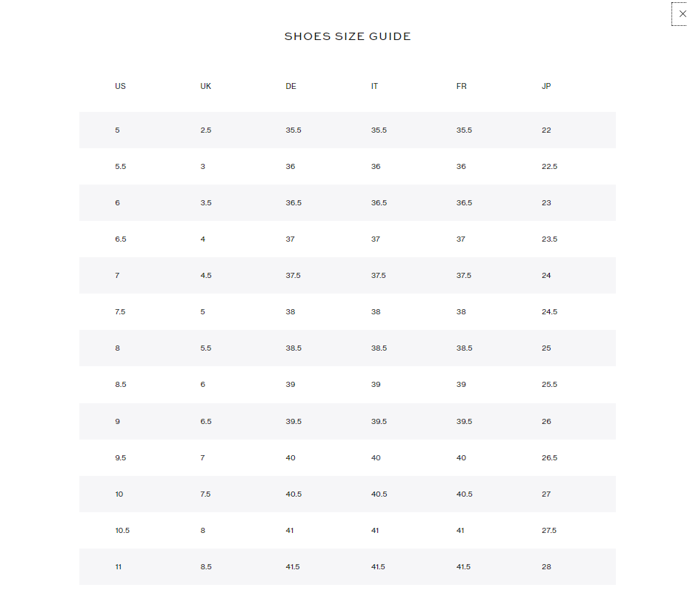The image size is (687, 616).
Task: Click US size 5 in first row
Action: click(117, 130)
